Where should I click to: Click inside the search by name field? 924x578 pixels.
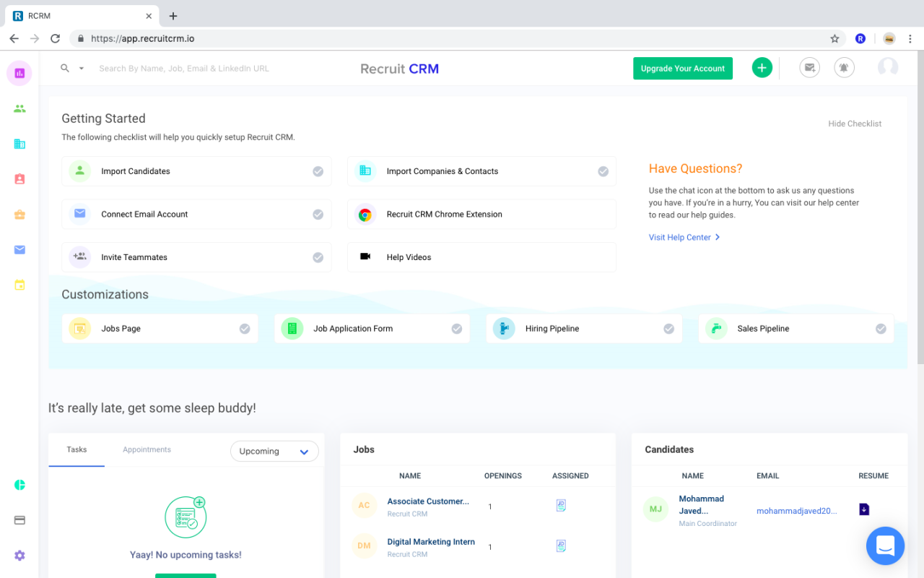(x=184, y=68)
